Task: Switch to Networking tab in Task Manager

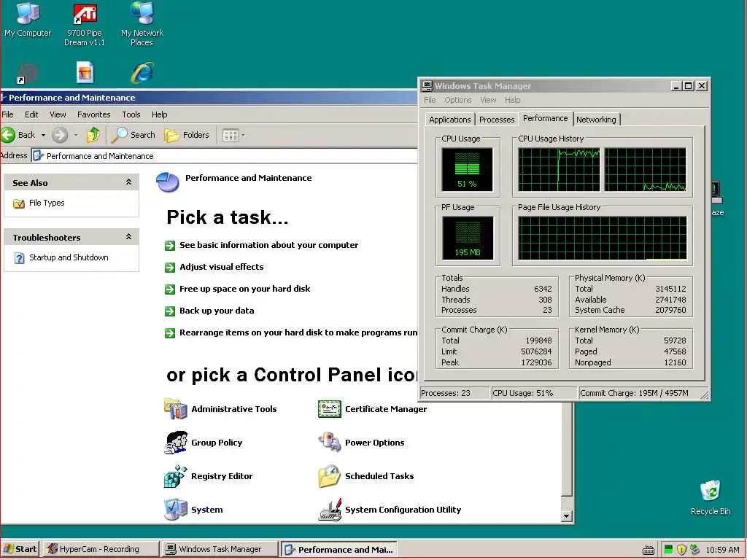Action: (596, 120)
